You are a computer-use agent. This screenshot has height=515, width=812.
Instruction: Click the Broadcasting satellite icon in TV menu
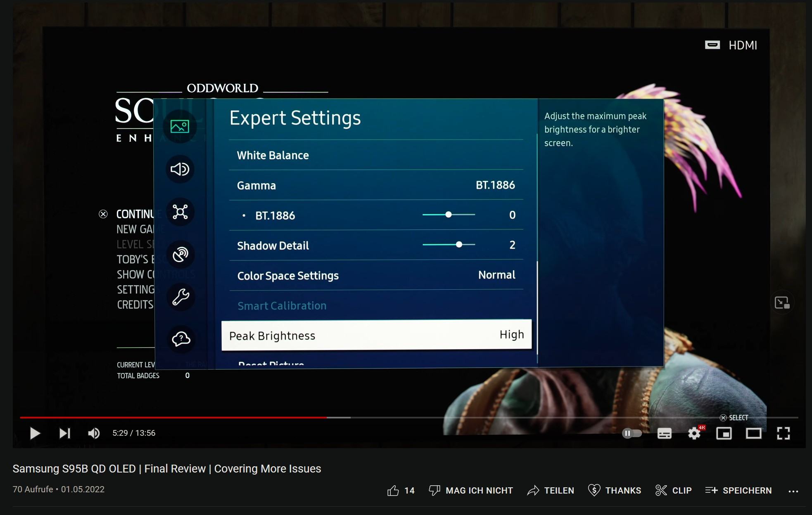[180, 254]
